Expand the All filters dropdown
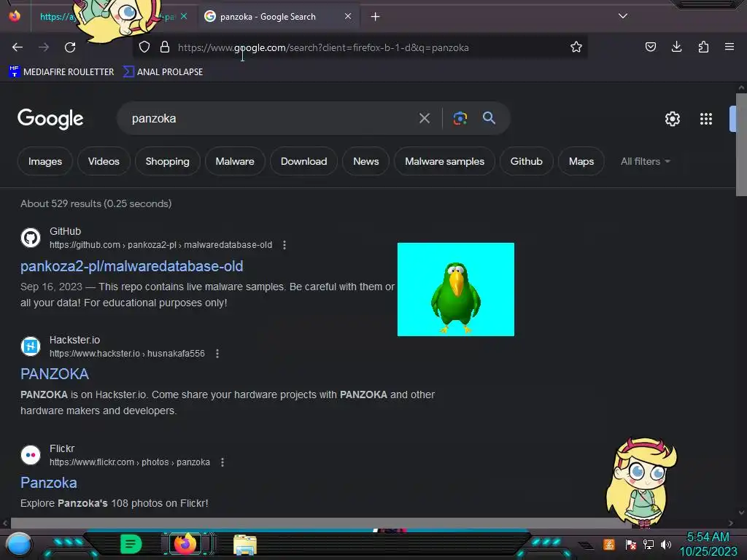Viewport: 747px width, 560px height. (x=645, y=161)
